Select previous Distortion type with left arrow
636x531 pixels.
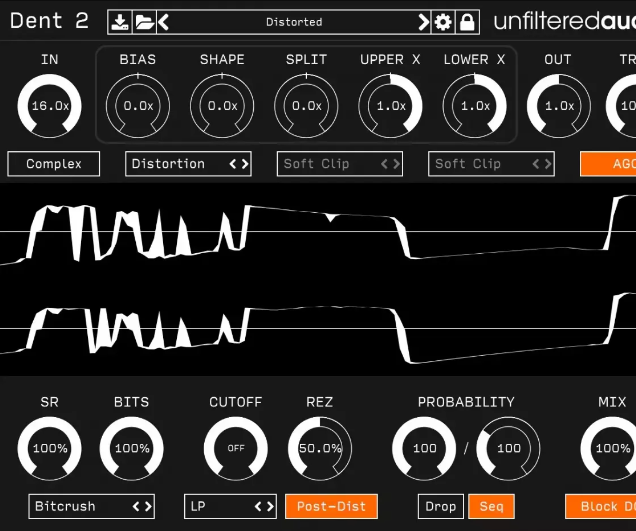click(233, 164)
